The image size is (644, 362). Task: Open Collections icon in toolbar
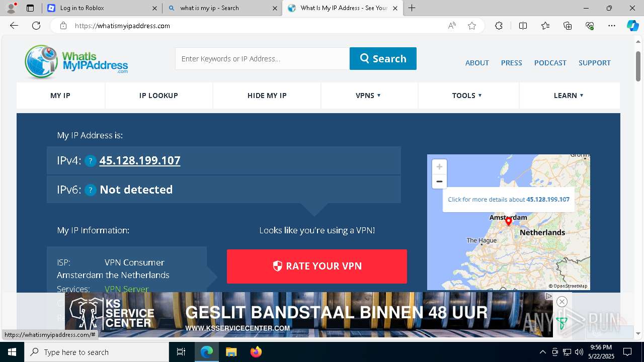coord(568,26)
